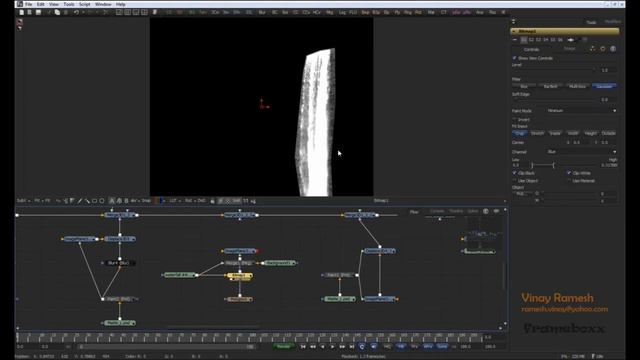Image resolution: width=640 pixels, height=360 pixels.
Task: Select the second view layout icon in toolbar
Action: pos(127,12)
